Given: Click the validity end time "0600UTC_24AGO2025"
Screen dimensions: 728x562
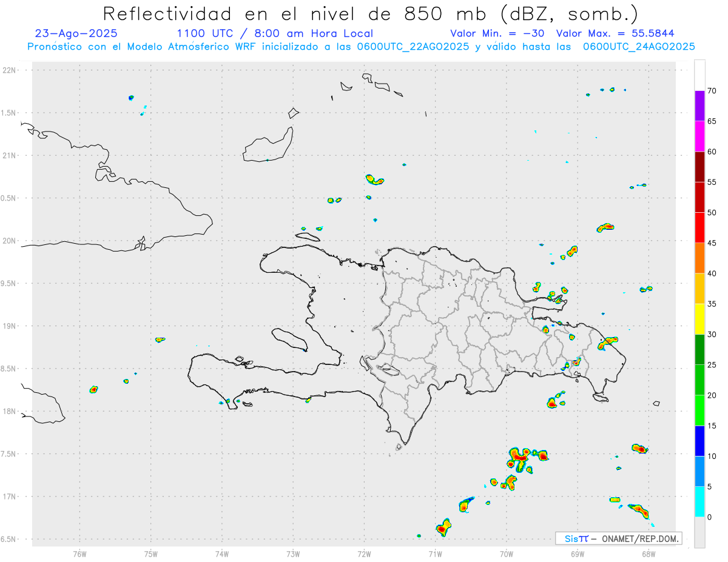Looking at the screenshot, I should 639,47.
